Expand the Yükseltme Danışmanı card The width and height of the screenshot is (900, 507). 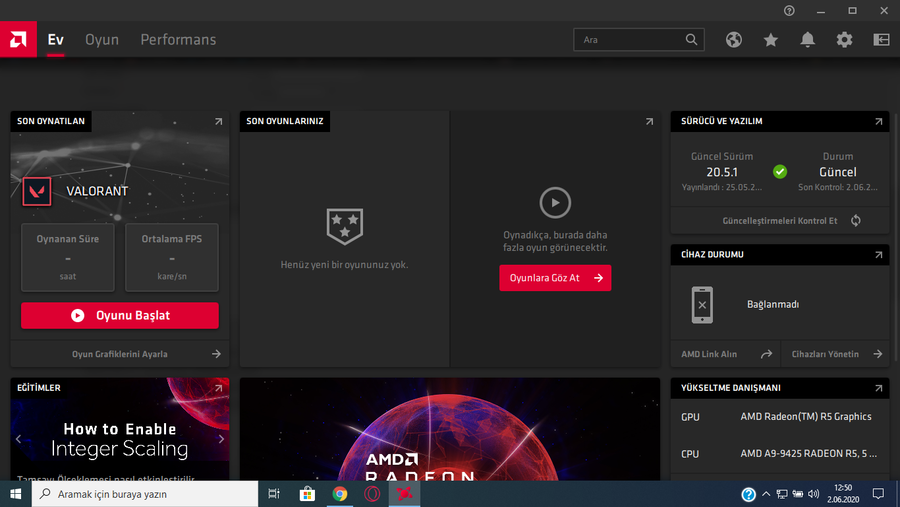[879, 388]
